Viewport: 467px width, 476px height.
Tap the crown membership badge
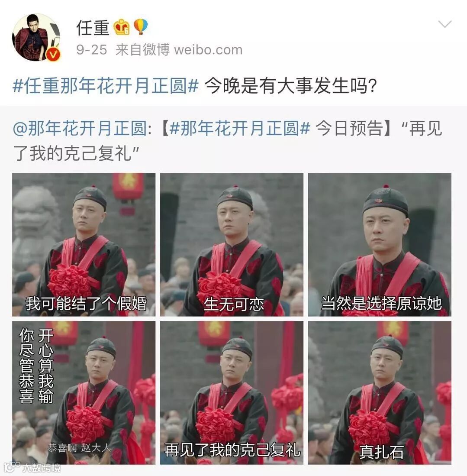122,27
